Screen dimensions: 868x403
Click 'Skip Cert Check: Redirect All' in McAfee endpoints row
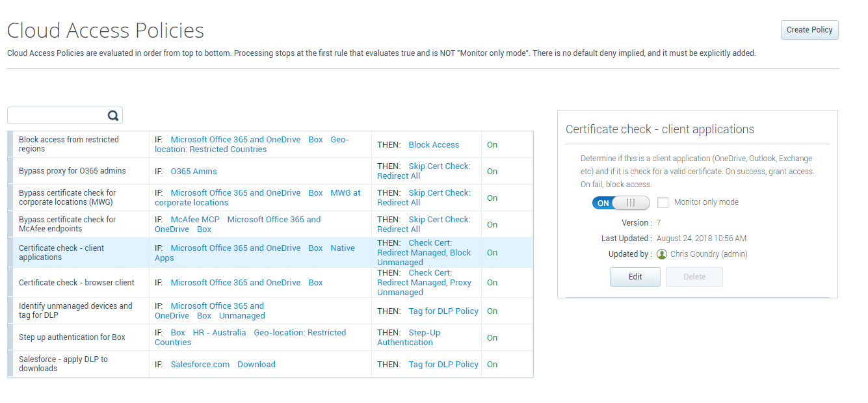[x=424, y=224]
